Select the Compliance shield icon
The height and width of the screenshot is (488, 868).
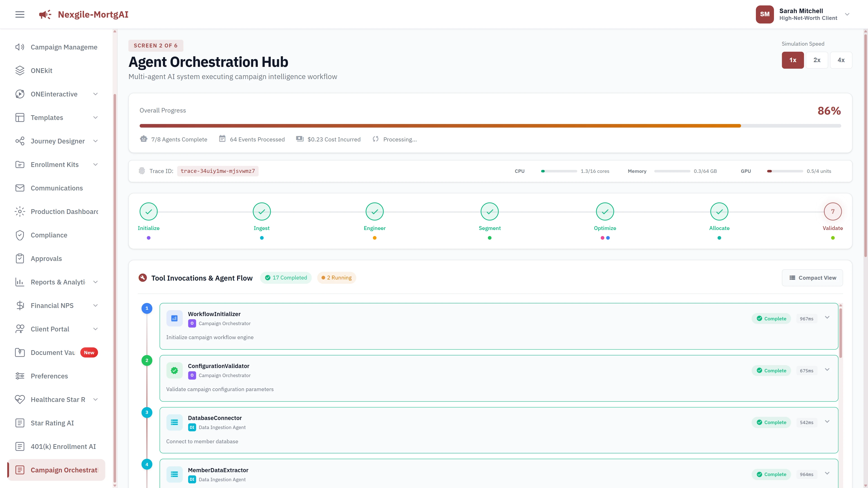point(19,235)
